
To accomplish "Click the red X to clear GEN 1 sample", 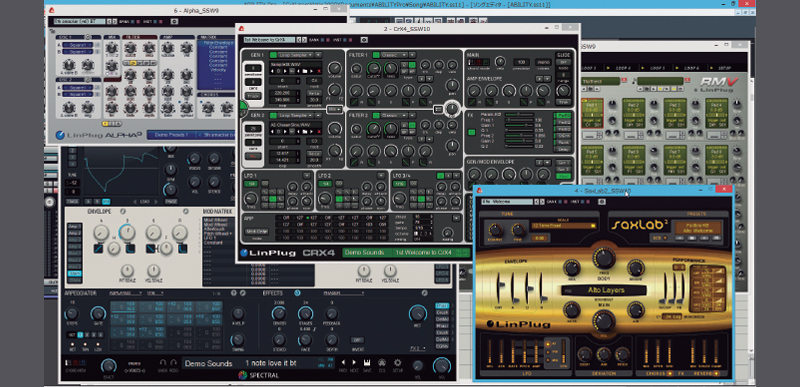I will pyautogui.click(x=319, y=71).
